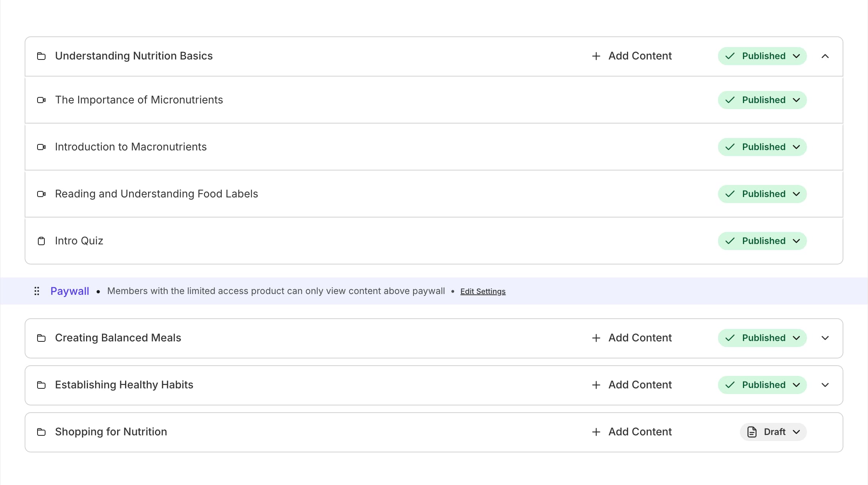The image size is (868, 485).
Task: Open Paywall Edit Settings link
Action: (x=483, y=291)
